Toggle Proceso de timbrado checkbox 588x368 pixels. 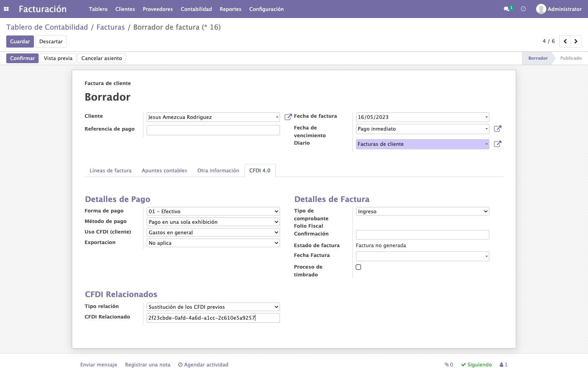(358, 267)
